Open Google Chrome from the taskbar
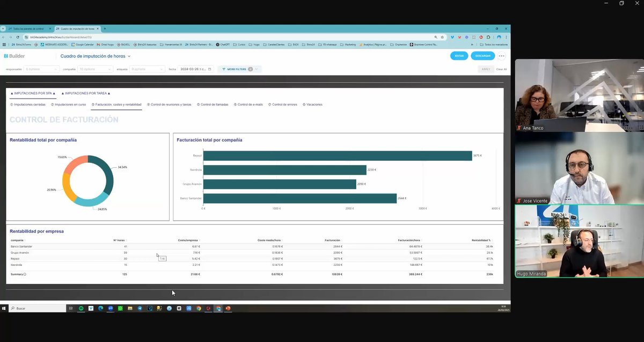 [x=199, y=308]
